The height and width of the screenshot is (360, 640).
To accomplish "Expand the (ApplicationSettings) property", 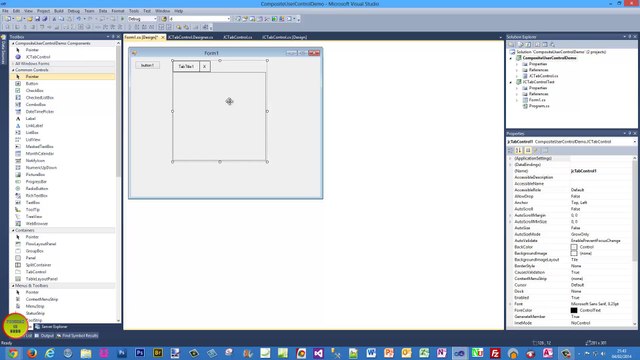I will [510, 158].
